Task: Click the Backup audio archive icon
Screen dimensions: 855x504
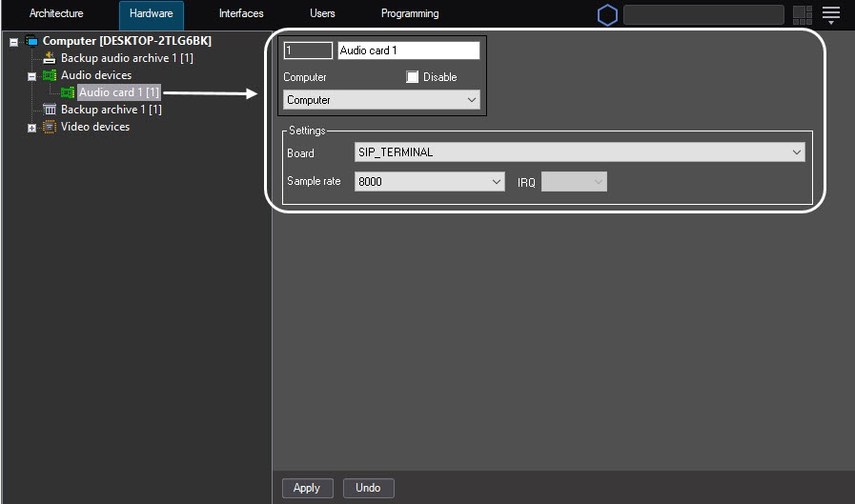Action: coord(49,58)
